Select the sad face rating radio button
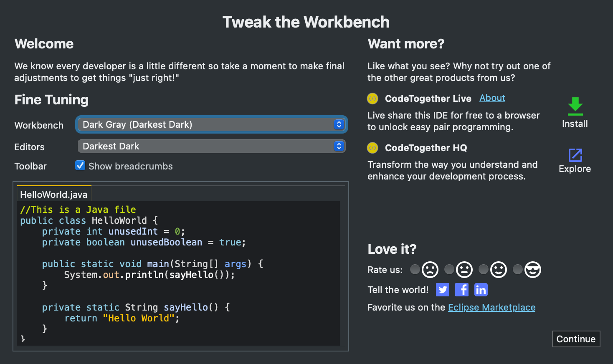The width and height of the screenshot is (613, 364). click(x=415, y=270)
